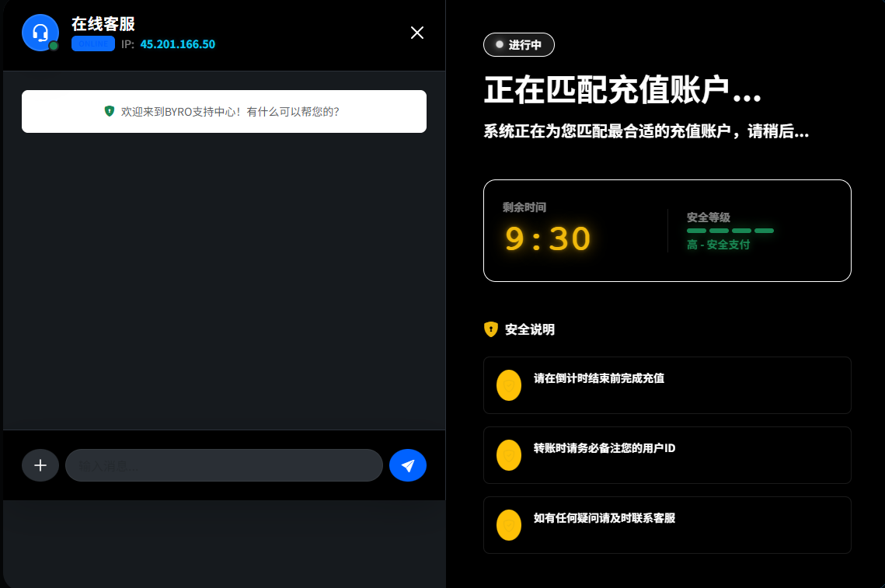The width and height of the screenshot is (885, 588).
Task: Select the 请在倒计时结束前完成充值 card
Action: pos(667,385)
